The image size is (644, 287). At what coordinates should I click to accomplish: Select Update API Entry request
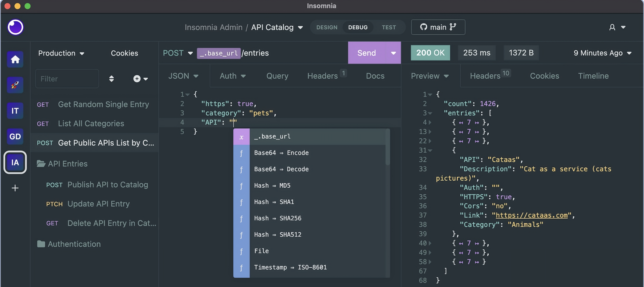94,204
